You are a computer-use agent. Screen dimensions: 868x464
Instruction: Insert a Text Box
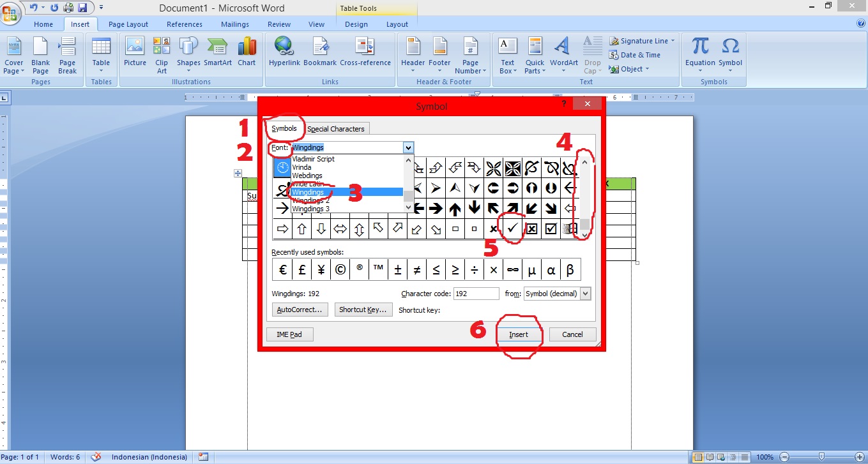[x=507, y=56]
